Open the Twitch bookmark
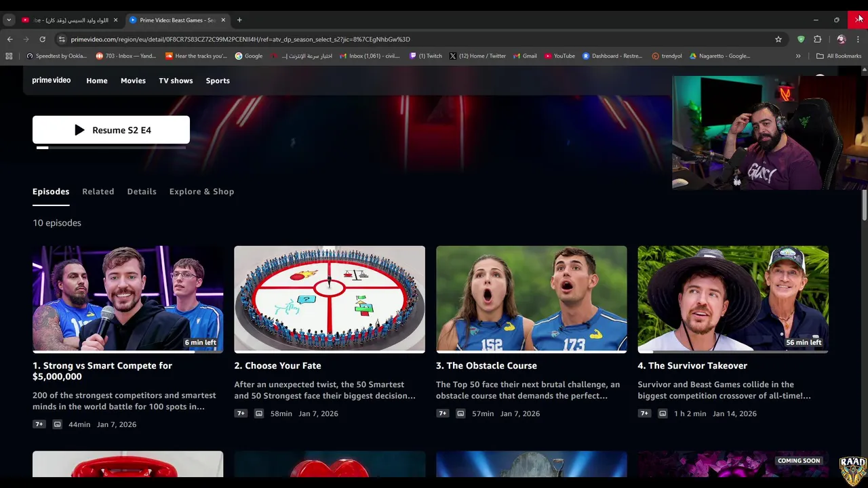868x488 pixels. (426, 56)
